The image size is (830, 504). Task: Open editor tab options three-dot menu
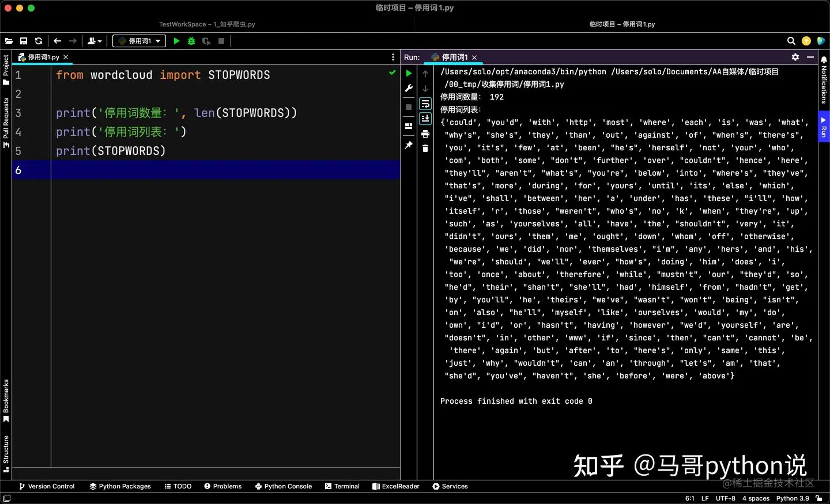393,57
